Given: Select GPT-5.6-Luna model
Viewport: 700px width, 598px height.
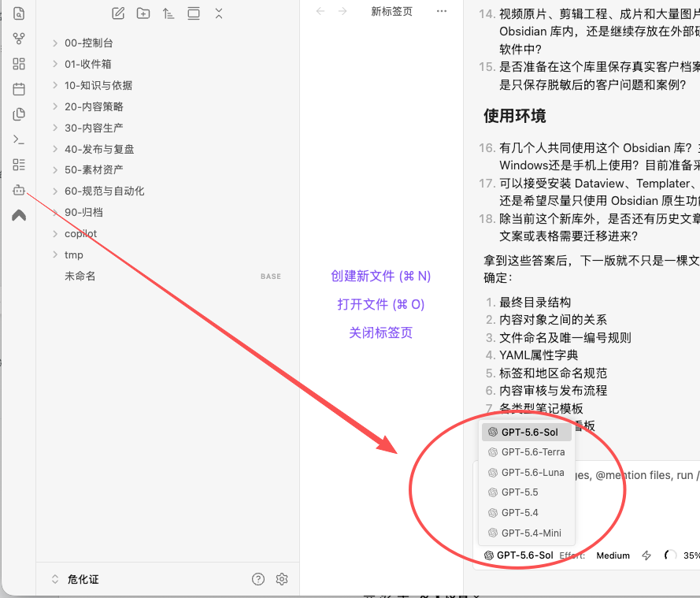Looking at the screenshot, I should tap(526, 472).
